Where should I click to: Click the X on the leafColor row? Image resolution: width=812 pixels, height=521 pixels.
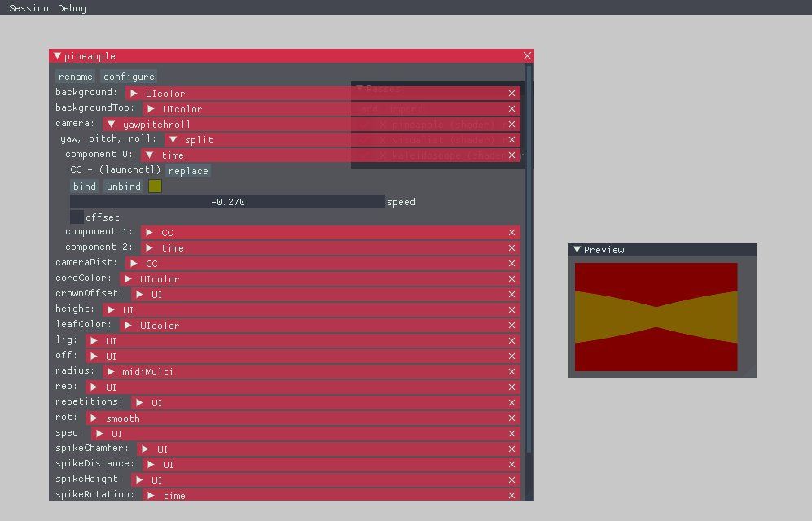pos(511,326)
